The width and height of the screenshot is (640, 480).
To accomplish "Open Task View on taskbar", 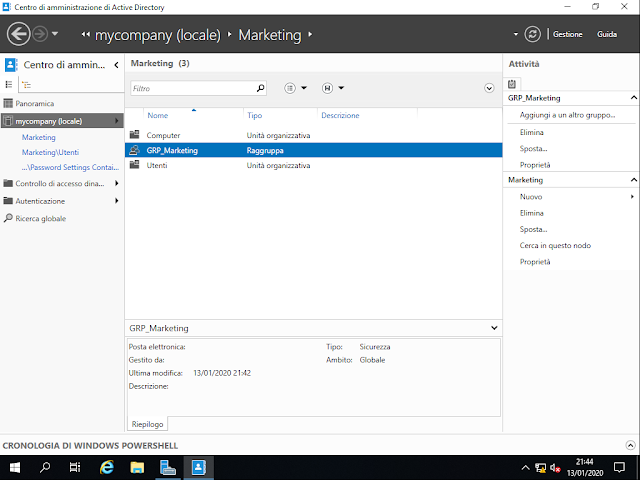I will (x=75, y=467).
